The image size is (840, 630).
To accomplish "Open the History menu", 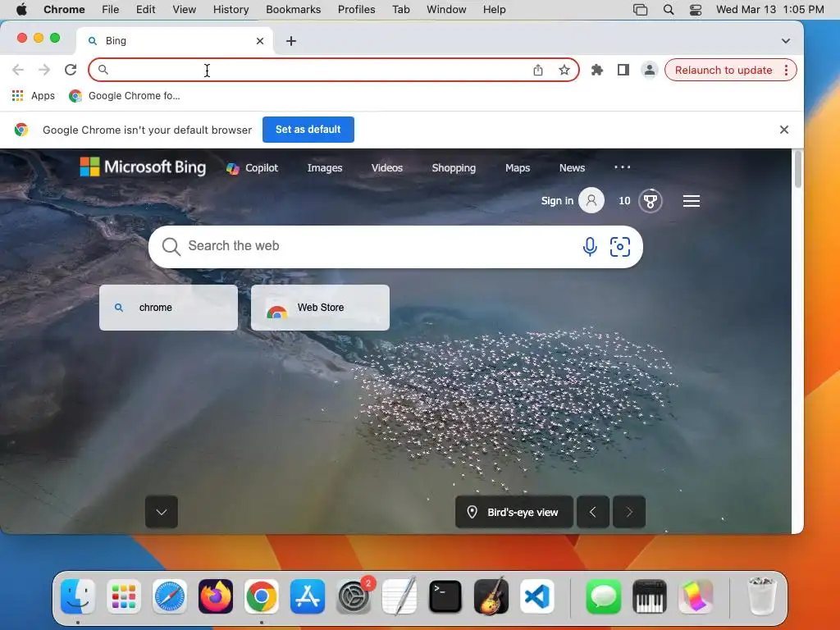I will point(231,10).
